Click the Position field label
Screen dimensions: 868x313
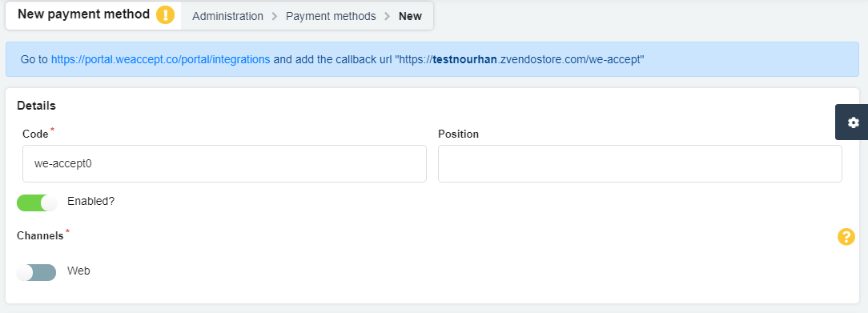pyautogui.click(x=458, y=134)
